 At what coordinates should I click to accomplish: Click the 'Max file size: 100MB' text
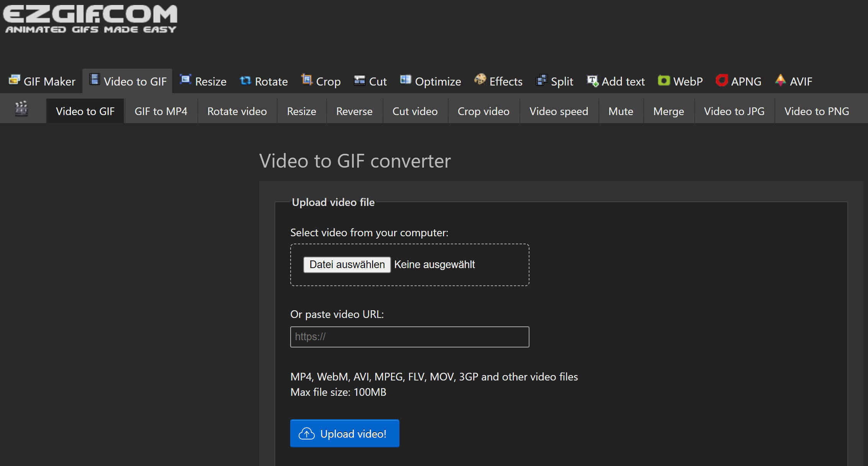point(338,392)
